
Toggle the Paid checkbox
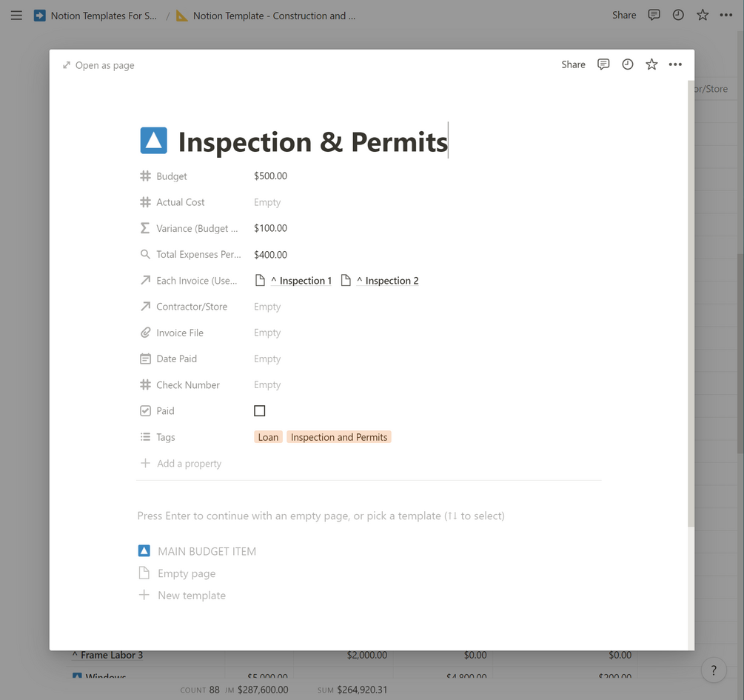click(260, 411)
